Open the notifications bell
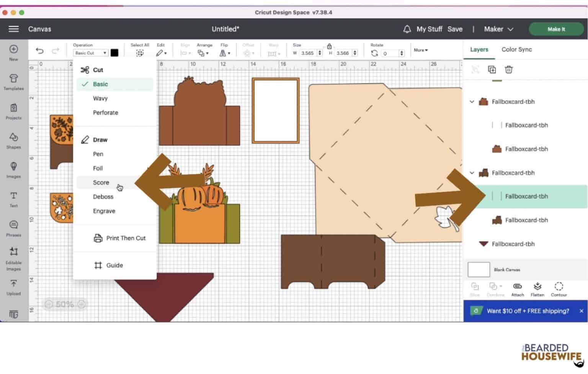This screenshot has height=374, width=588. click(407, 29)
